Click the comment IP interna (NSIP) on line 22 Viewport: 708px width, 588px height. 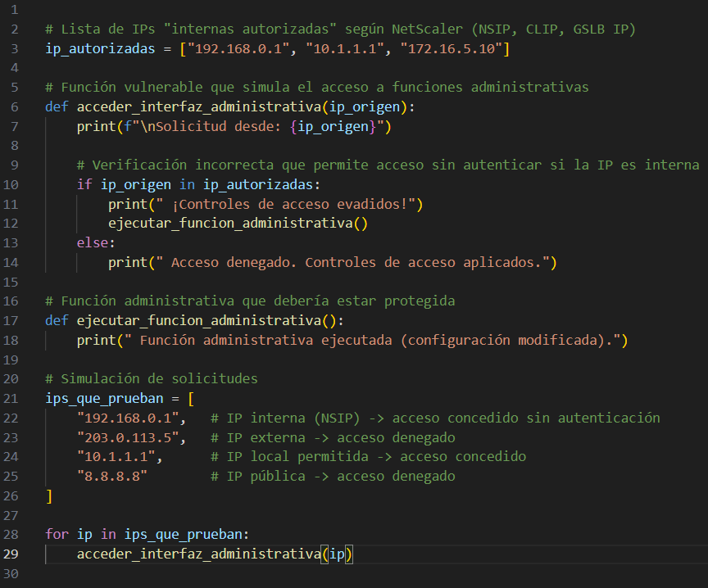435,418
